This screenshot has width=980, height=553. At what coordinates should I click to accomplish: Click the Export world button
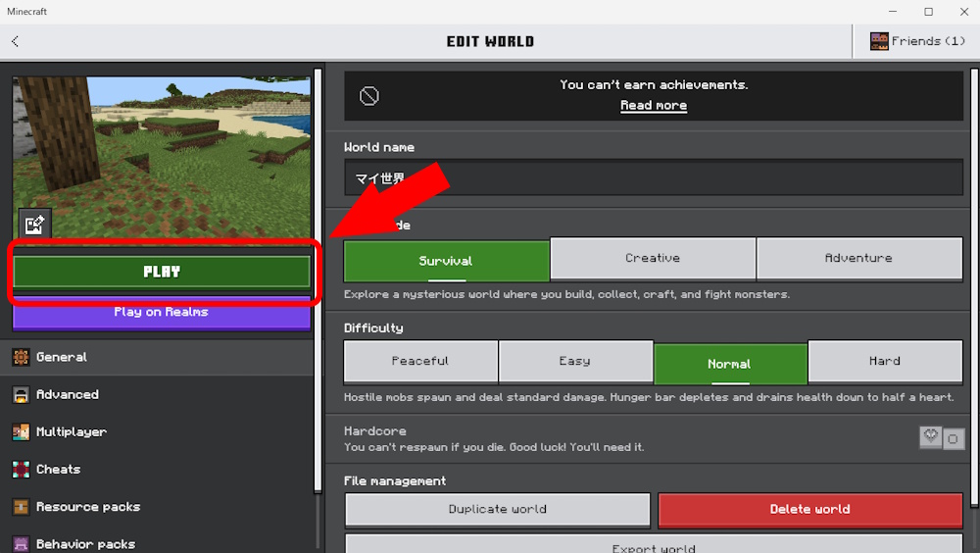click(x=654, y=544)
